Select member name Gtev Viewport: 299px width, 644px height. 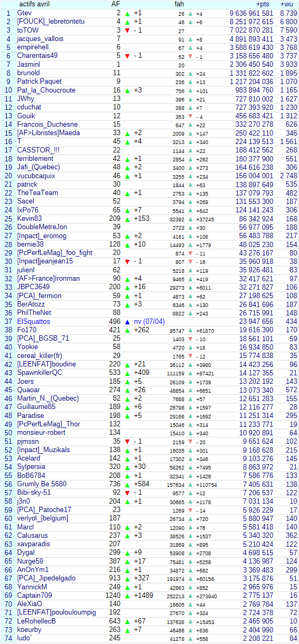24,13
